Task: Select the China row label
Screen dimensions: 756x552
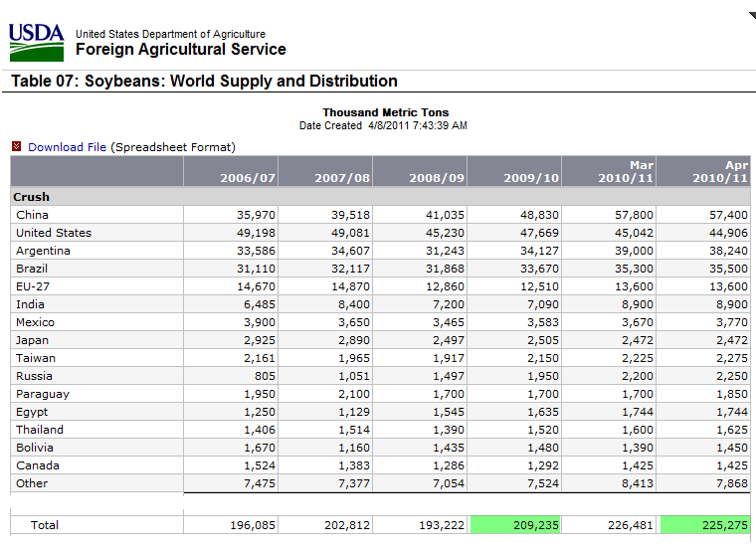Action: (x=32, y=215)
